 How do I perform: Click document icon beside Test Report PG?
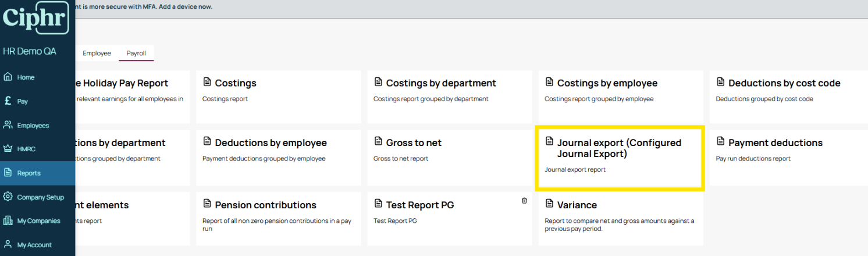click(378, 204)
